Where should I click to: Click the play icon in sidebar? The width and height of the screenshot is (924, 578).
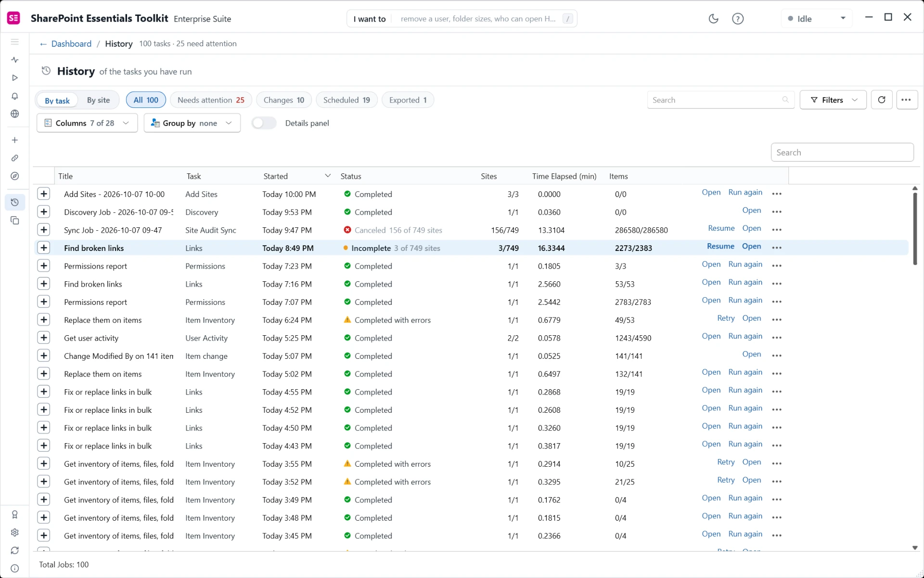15,78
